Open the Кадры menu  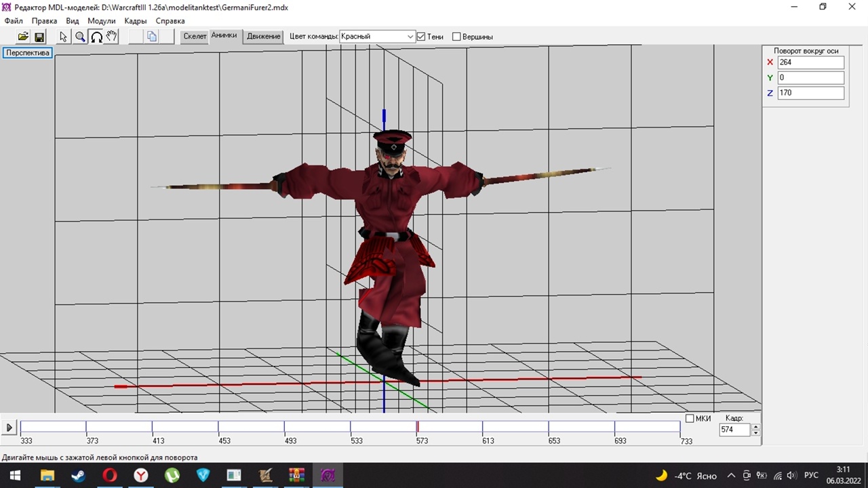tap(136, 21)
